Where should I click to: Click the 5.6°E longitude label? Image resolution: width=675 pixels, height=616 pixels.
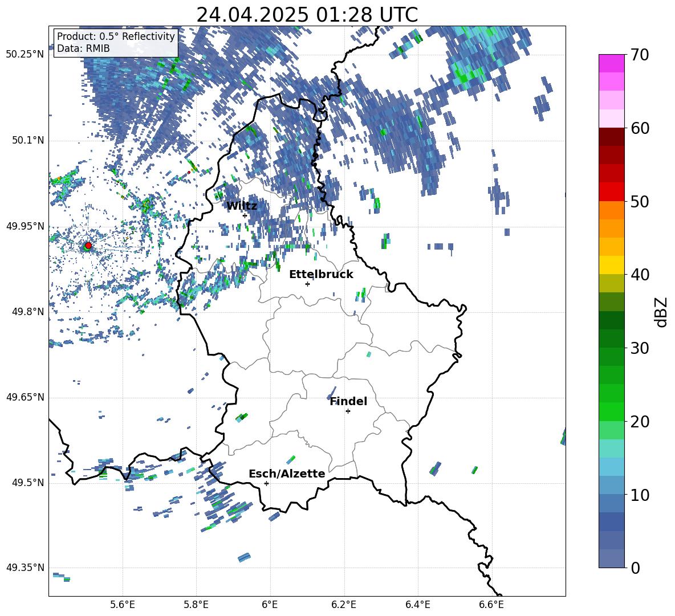(123, 605)
